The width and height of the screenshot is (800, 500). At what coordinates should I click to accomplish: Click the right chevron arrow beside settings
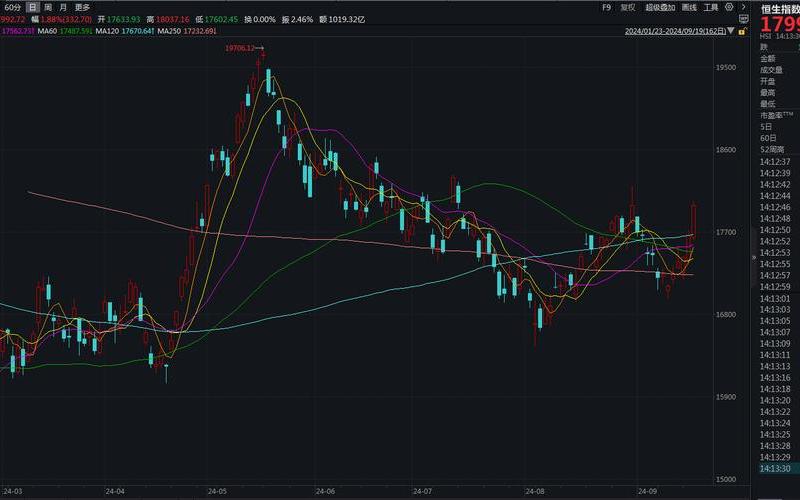tap(743, 7)
